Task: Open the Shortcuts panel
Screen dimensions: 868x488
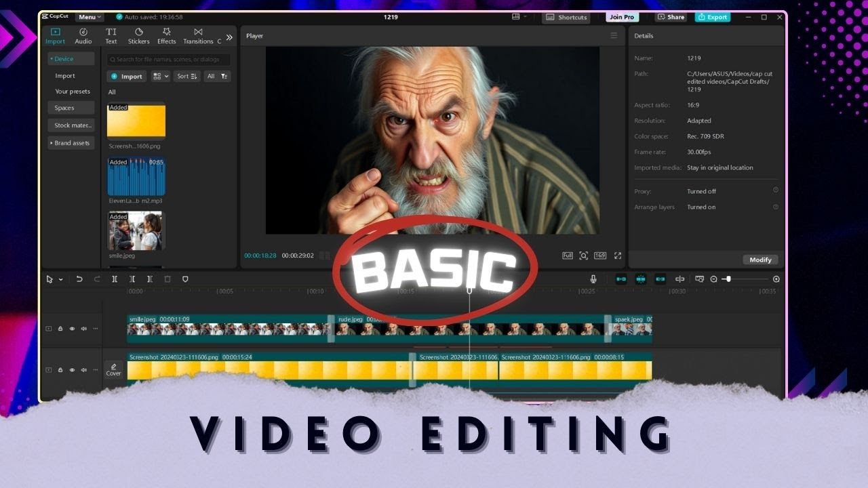Action: [566, 17]
